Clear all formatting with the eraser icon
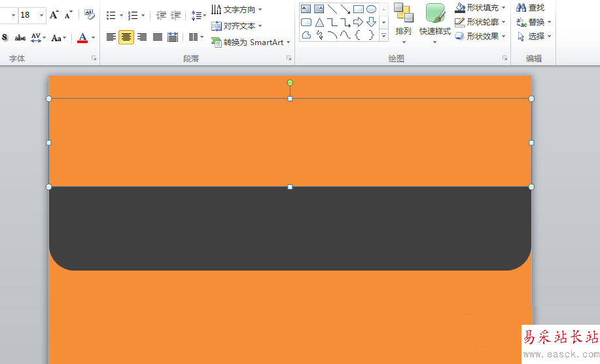The height and width of the screenshot is (364, 600). 89,15
